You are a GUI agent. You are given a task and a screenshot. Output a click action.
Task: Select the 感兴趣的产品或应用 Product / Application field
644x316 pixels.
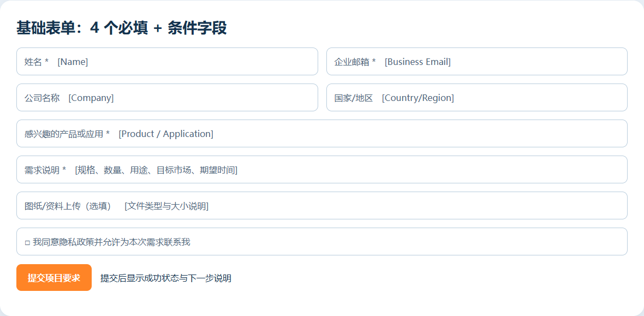[x=322, y=134]
